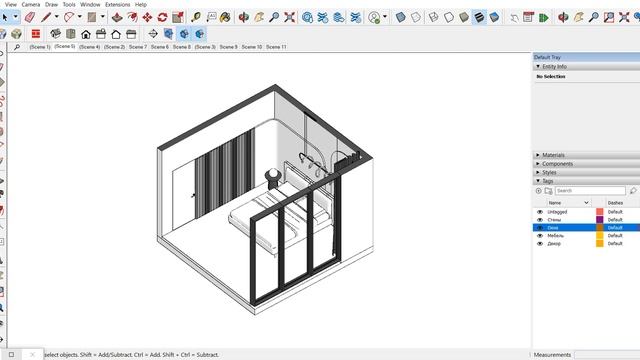Image resolution: width=640 pixels, height=360 pixels.
Task: Focus the Tags search field
Action: (590, 191)
